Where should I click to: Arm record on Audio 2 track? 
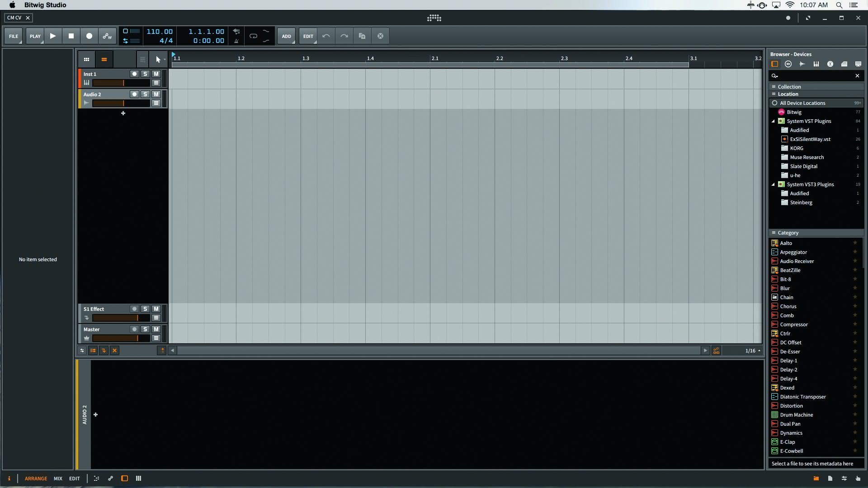point(134,94)
